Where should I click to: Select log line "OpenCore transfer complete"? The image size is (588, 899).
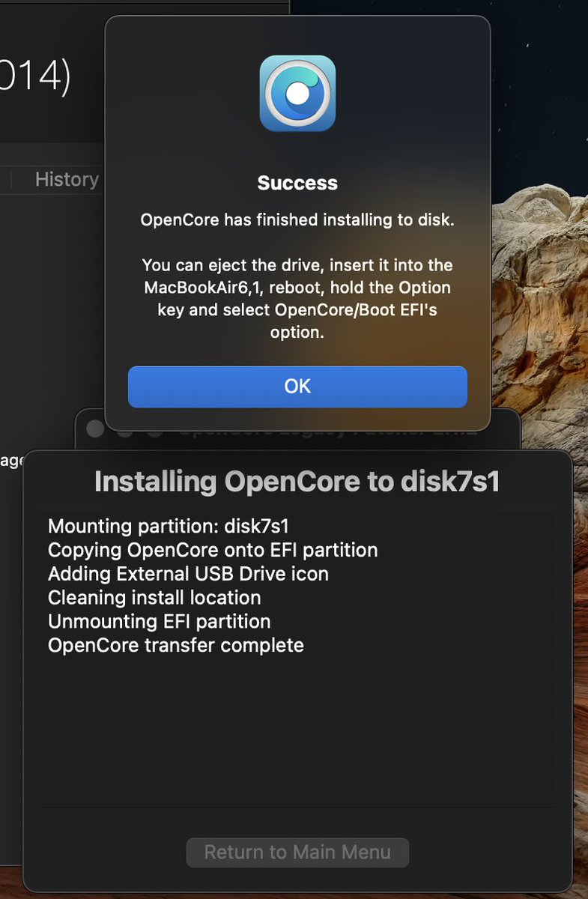click(x=176, y=645)
